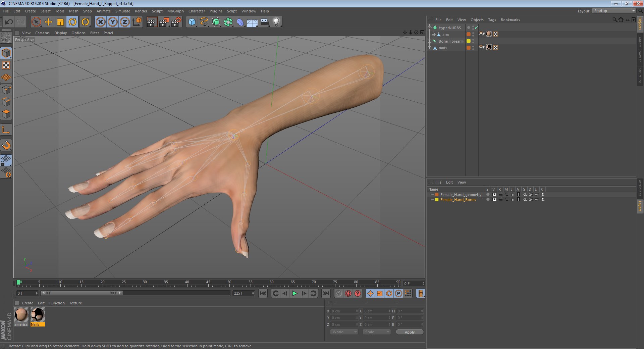644x349 pixels.
Task: Switch to Model mode cube icon
Action: pyautogui.click(x=6, y=53)
